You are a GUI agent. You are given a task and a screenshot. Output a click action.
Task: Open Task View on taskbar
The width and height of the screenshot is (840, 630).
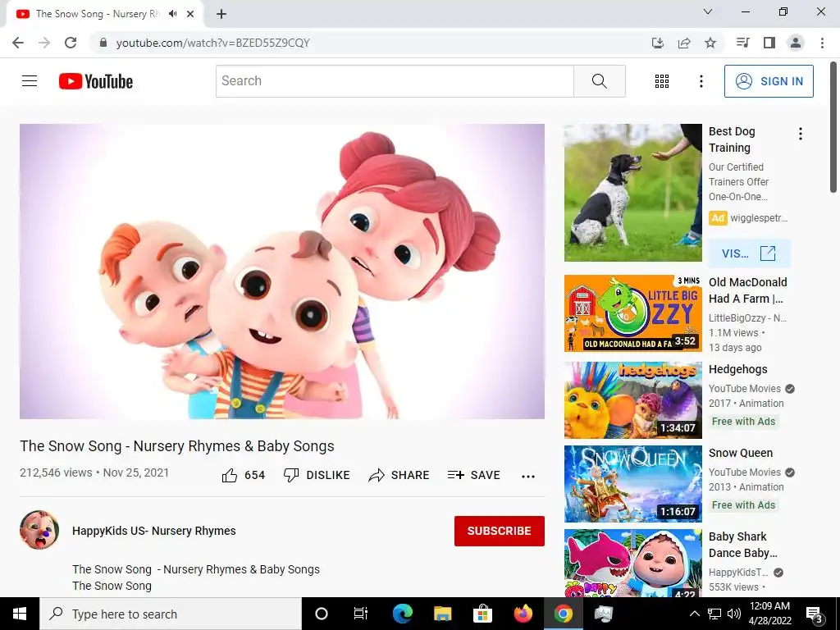361,614
